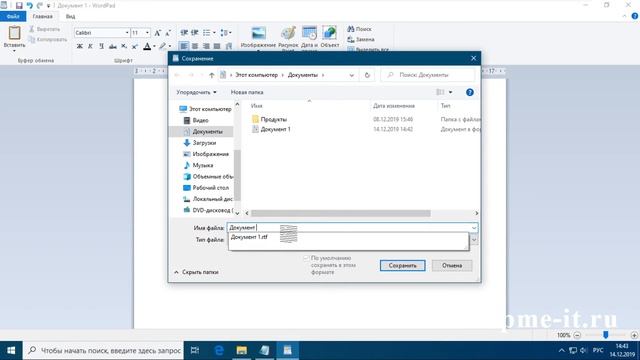The width and height of the screenshot is (640, 360).
Task: Open File Explorer from the taskbar
Action: pyautogui.click(x=242, y=350)
